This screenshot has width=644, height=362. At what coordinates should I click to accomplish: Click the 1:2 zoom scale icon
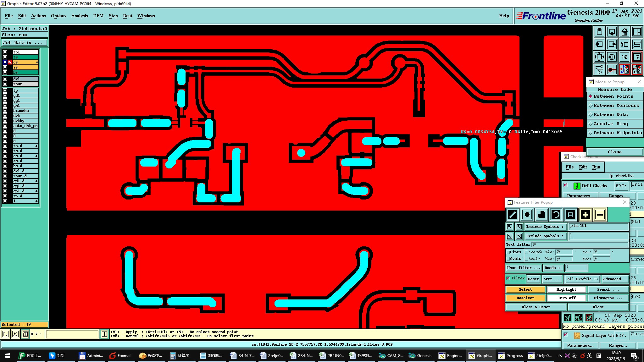click(x=624, y=57)
